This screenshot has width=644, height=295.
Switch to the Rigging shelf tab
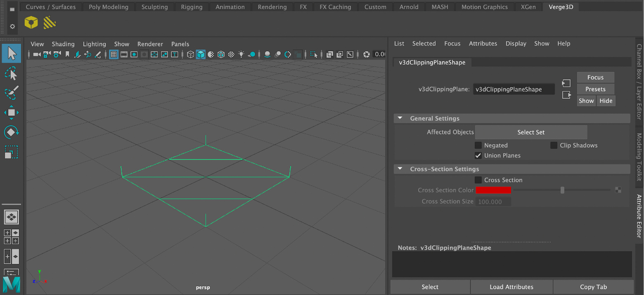tap(192, 7)
